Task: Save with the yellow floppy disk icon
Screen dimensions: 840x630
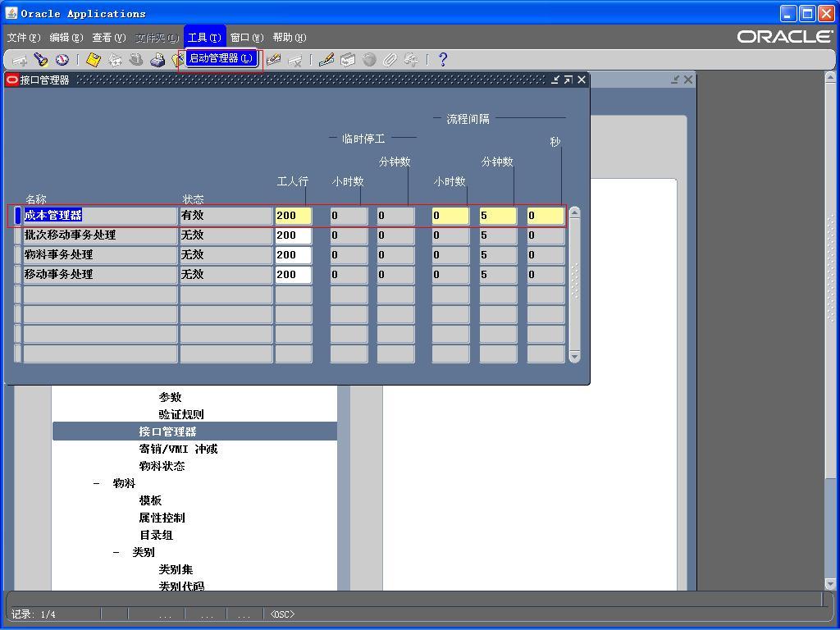Action: [94, 59]
